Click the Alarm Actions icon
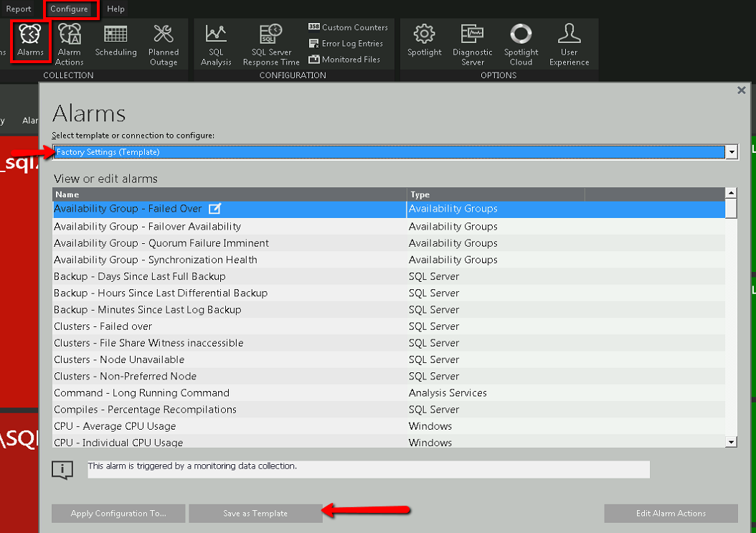 tap(70, 43)
